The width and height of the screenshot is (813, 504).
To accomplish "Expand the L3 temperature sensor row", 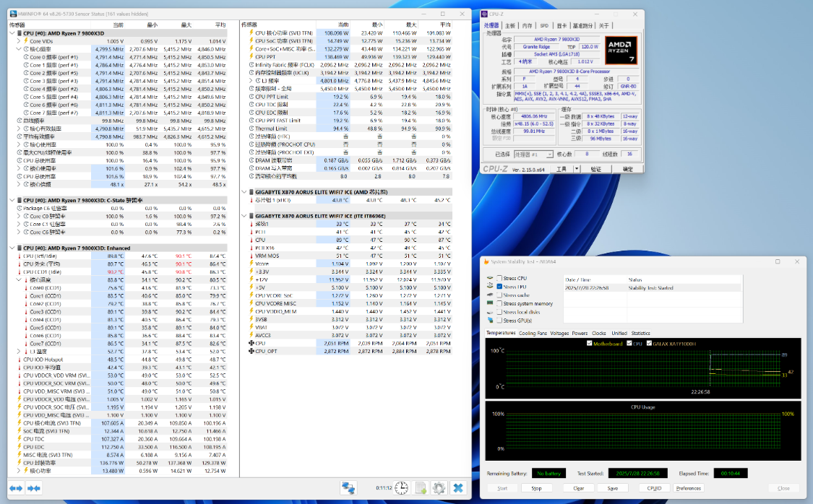I will [x=20, y=351].
